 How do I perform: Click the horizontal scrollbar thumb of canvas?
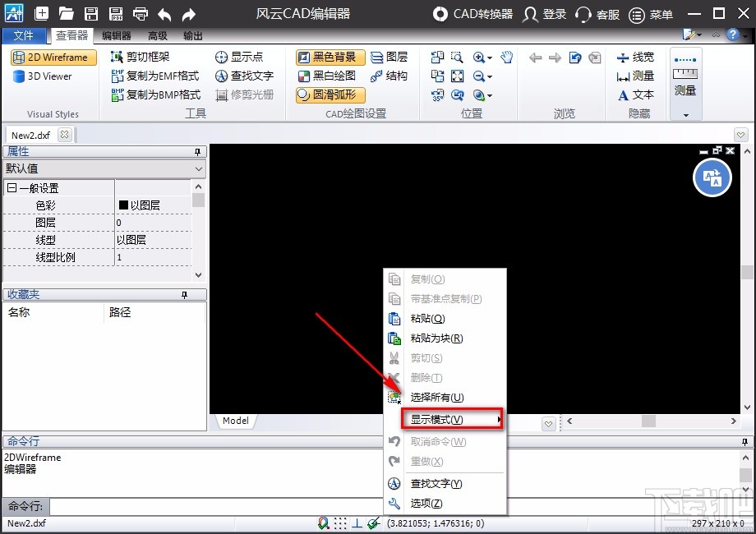click(648, 421)
